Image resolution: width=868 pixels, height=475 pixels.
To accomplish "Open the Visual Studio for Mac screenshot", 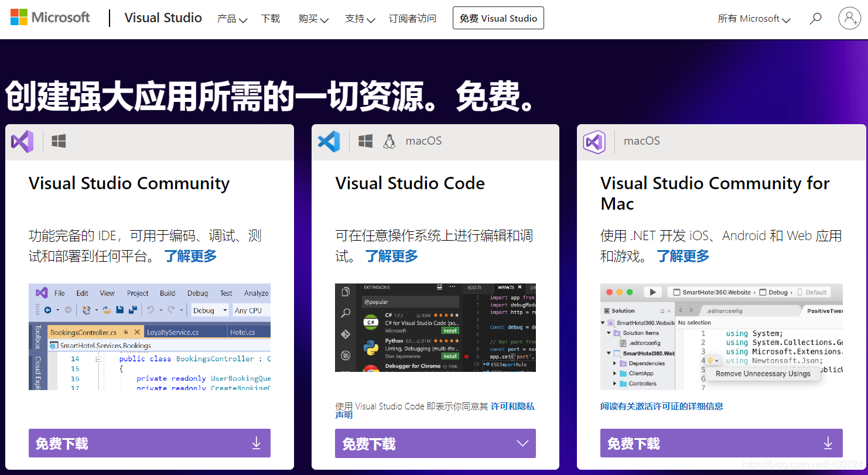I will [722, 337].
